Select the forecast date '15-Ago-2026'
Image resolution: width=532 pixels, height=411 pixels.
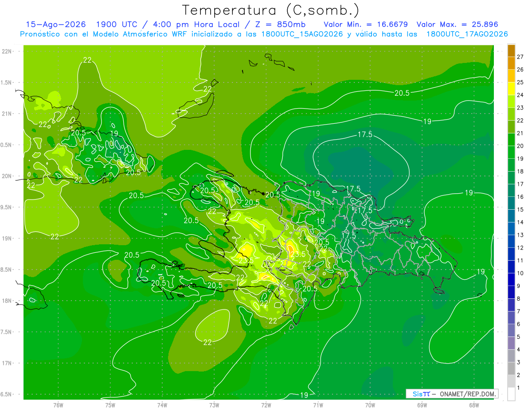56,24
